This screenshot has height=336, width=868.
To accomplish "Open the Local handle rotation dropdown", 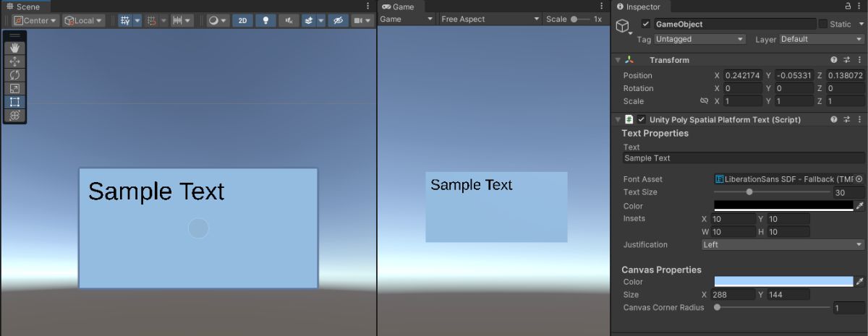I will (82, 20).
